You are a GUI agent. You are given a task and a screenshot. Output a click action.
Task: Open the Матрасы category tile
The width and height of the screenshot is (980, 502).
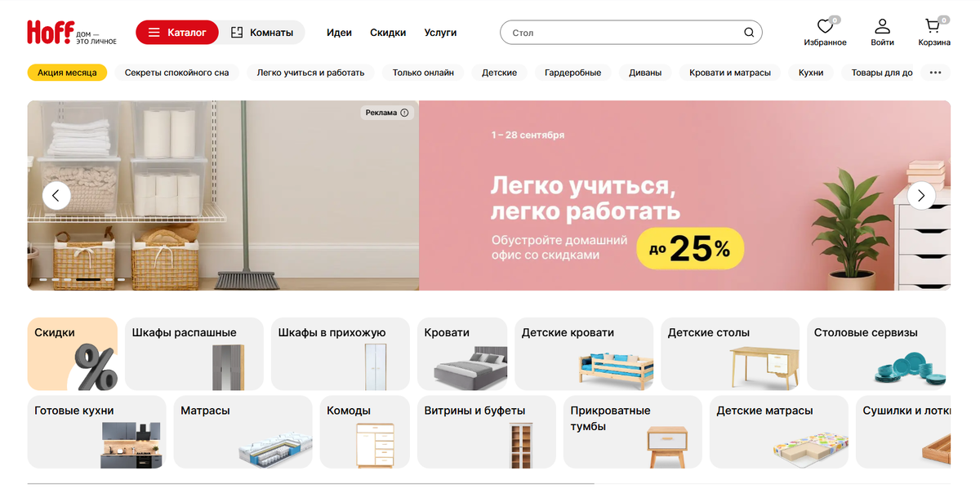[243, 432]
